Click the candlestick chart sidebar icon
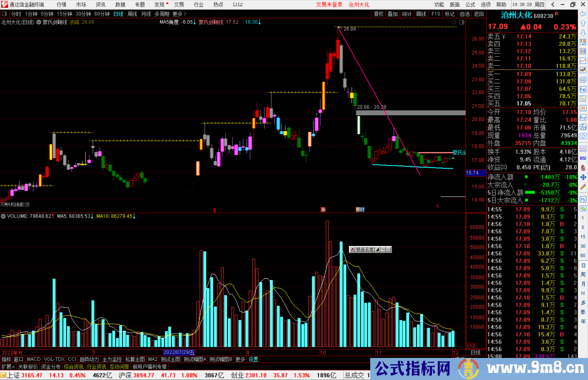The width and height of the screenshot is (588, 380). pos(583,70)
